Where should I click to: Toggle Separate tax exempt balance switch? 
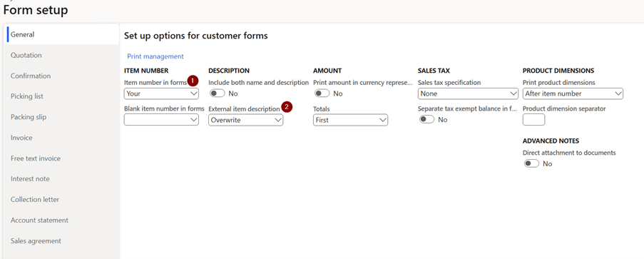click(426, 120)
